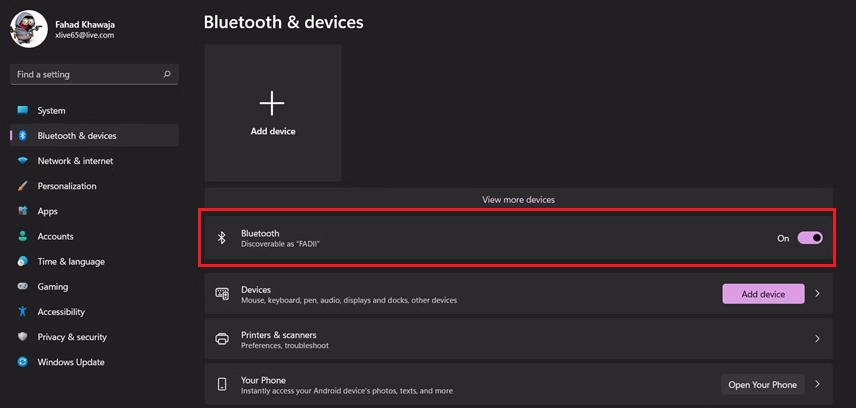Image resolution: width=856 pixels, height=408 pixels.
Task: Turn off the Bluetooth toggle switch
Action: [x=810, y=238]
